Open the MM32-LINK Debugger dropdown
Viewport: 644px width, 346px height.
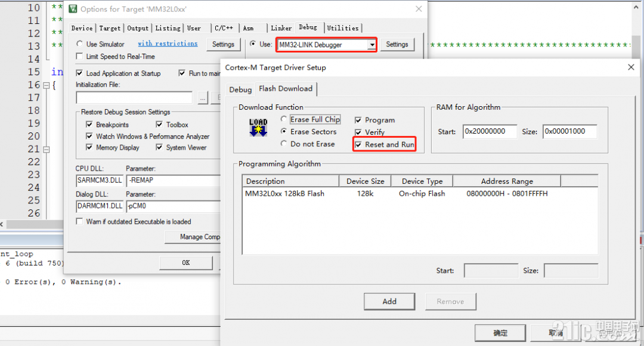coord(371,45)
